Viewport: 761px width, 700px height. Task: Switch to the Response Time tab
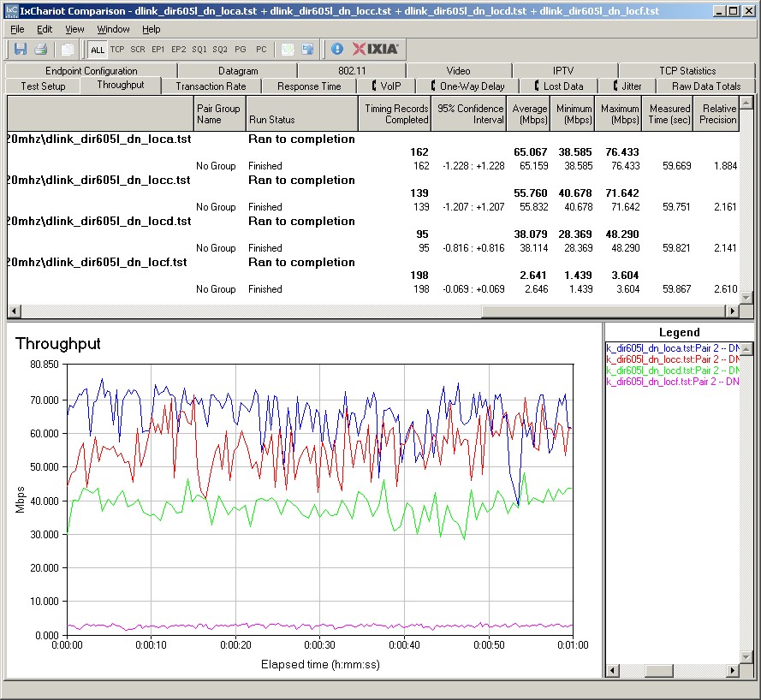[309, 86]
